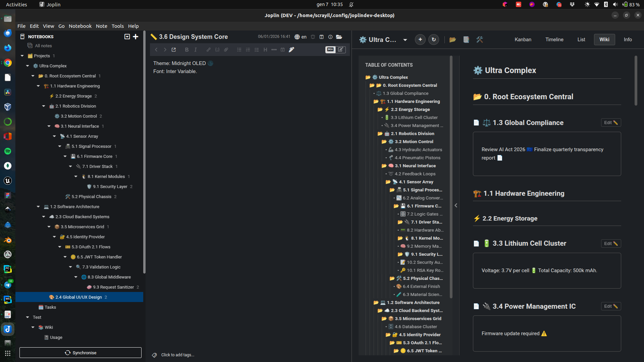The image size is (644, 362).
Task: Insert inline code via the code icon
Action: 217,50
